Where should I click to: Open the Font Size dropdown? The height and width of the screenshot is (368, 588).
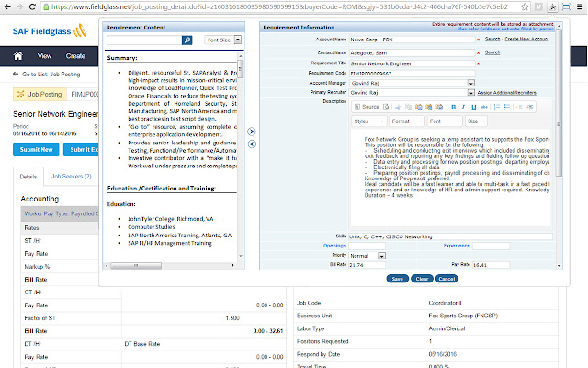tap(222, 40)
